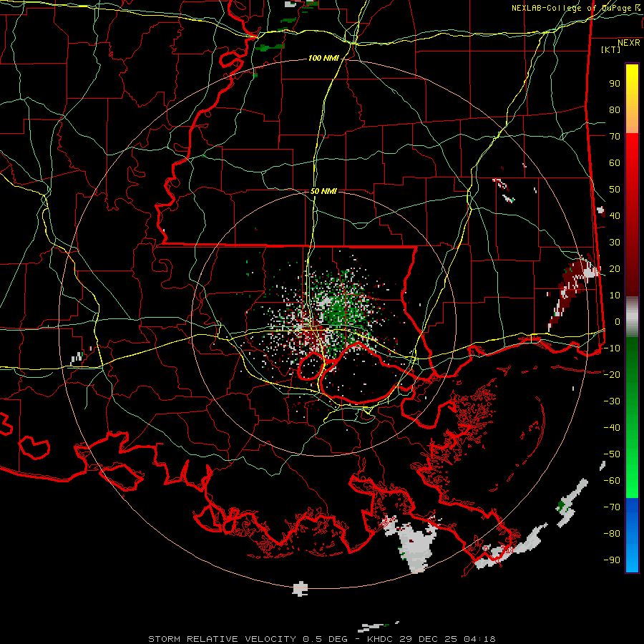Screen dimensions: 644x644
Task: Click the -20 value on the velocity scale
Action: pos(612,374)
